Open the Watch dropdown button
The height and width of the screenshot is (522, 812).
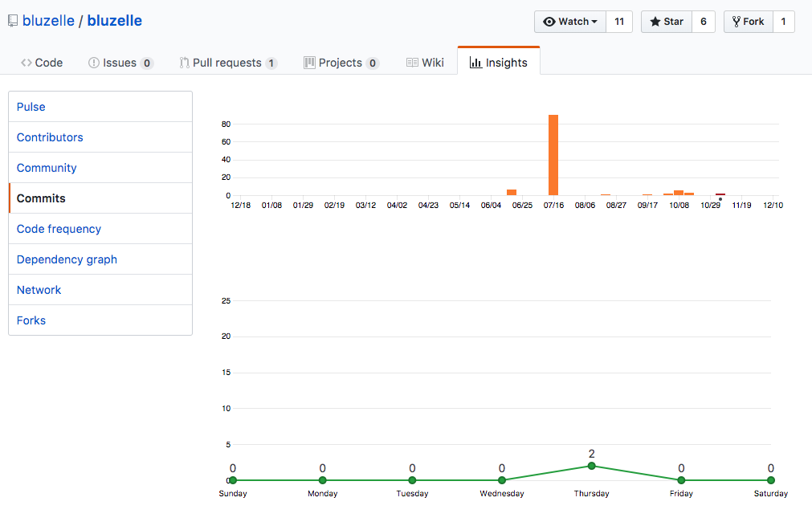(x=570, y=22)
